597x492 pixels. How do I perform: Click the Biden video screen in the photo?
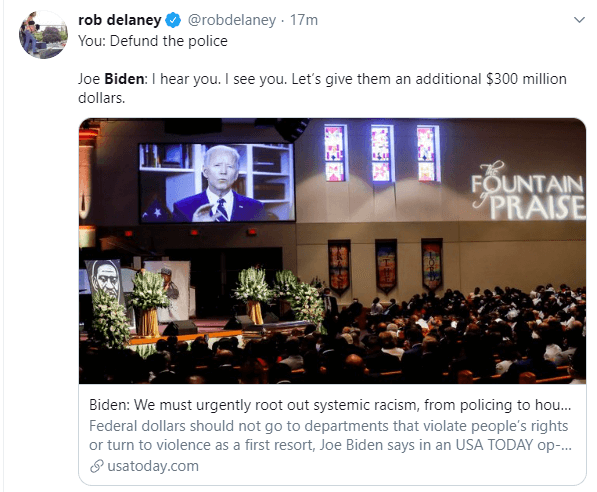point(216,182)
